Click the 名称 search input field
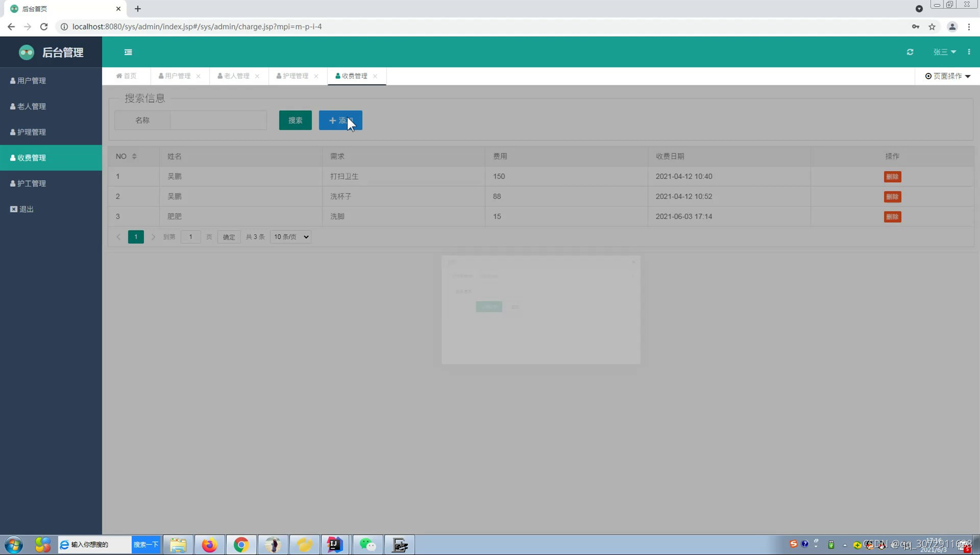The height and width of the screenshot is (555, 980). click(218, 120)
